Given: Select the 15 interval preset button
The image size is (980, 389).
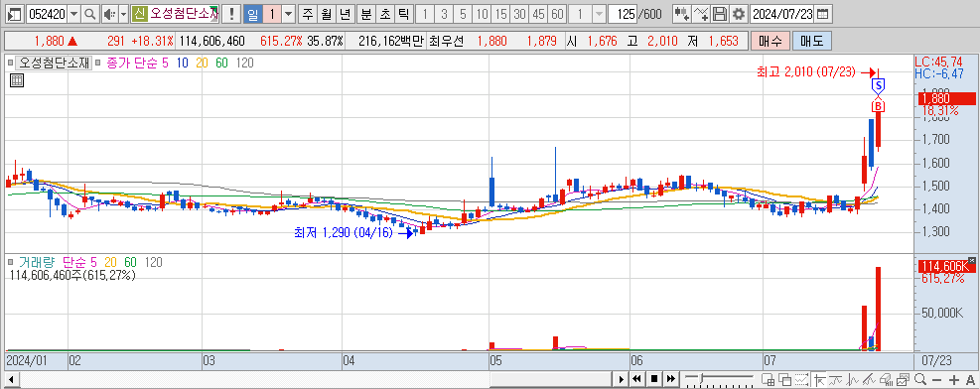Looking at the screenshot, I should coord(500,14).
